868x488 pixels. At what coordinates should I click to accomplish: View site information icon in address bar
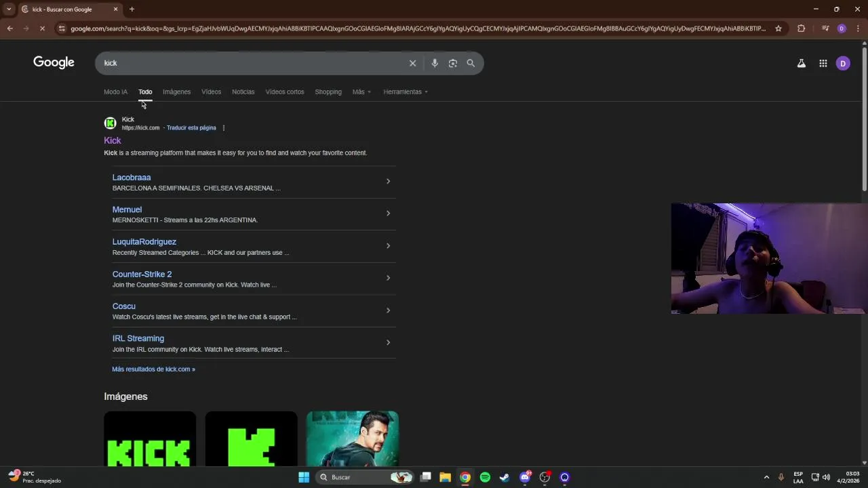point(62,28)
